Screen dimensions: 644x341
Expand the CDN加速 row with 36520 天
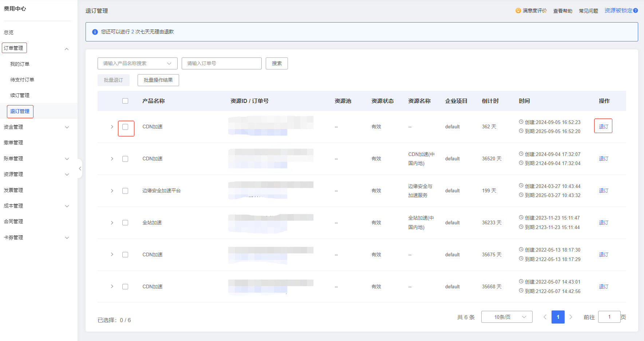pos(112,159)
